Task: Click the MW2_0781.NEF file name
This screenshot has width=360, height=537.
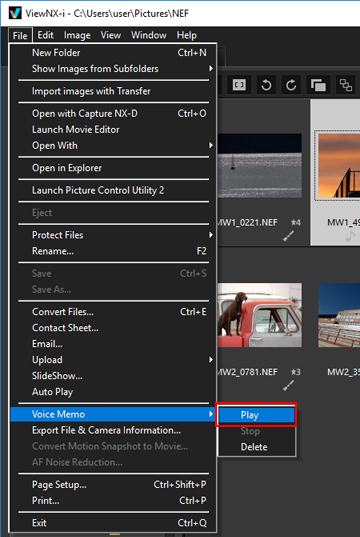Action: (247, 372)
